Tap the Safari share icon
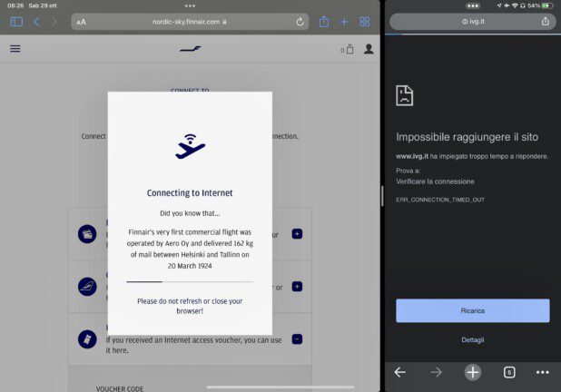Screen dimensions: 561x392 pyautogui.click(x=324, y=21)
